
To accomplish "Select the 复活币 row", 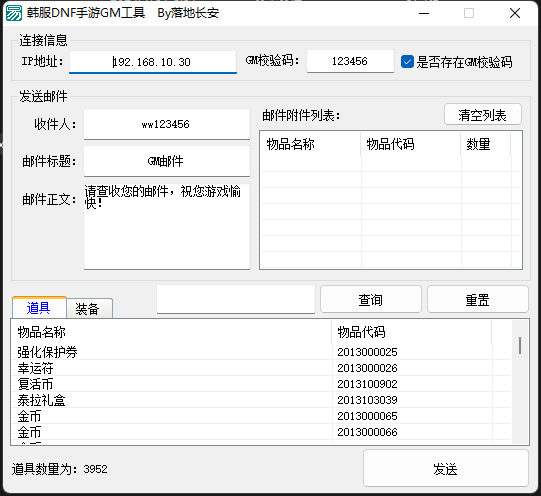I will click(261, 384).
